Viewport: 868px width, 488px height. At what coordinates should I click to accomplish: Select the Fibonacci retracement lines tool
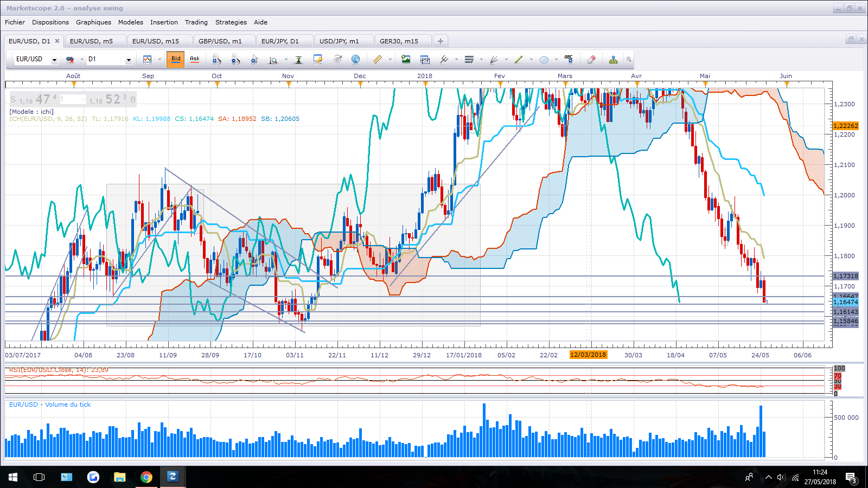tap(469, 60)
